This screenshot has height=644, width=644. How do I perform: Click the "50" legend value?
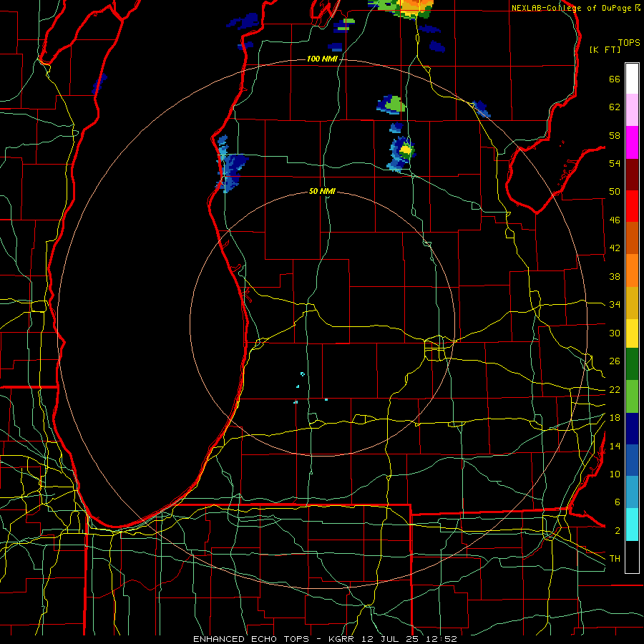coord(615,192)
